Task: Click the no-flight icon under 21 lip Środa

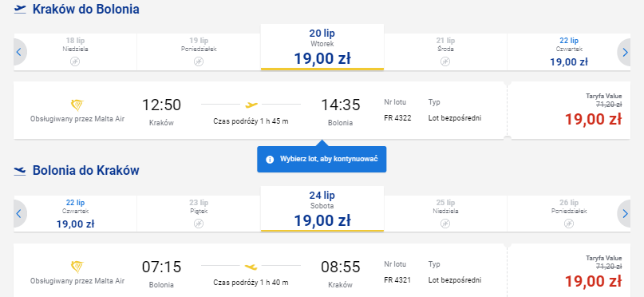Action: (445, 61)
